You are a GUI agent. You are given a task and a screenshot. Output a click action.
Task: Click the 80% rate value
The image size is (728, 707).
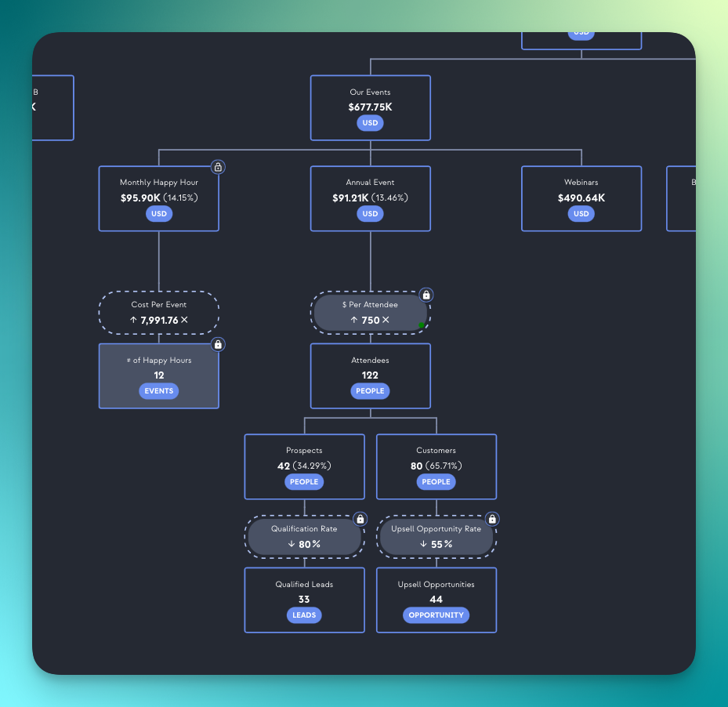point(310,544)
